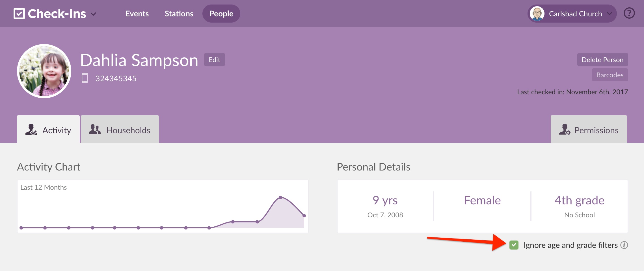The width and height of the screenshot is (644, 271).
Task: Go to the Events menu
Action: [137, 14]
